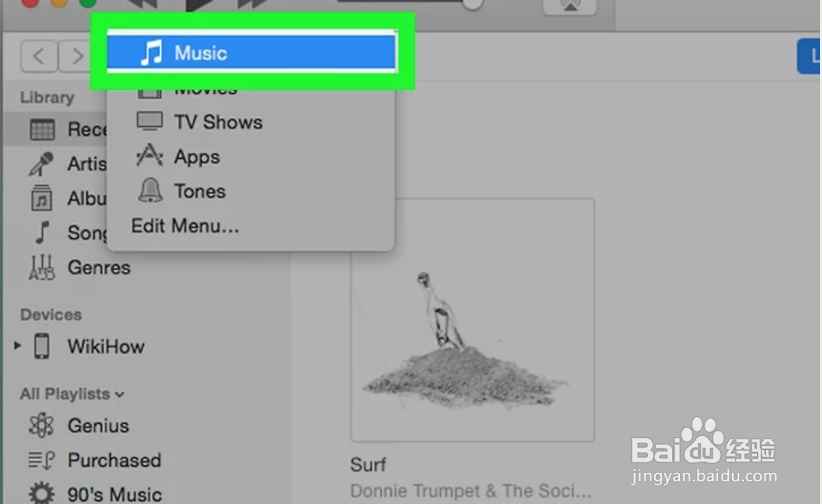Click artist Donnie Trumpet & The Soci...

tap(471, 490)
